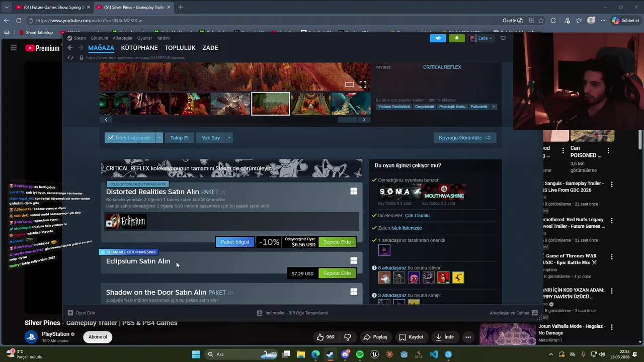This screenshot has height=362, width=644.
Task: Go to YouTube Premium home logo
Action: coord(42,48)
